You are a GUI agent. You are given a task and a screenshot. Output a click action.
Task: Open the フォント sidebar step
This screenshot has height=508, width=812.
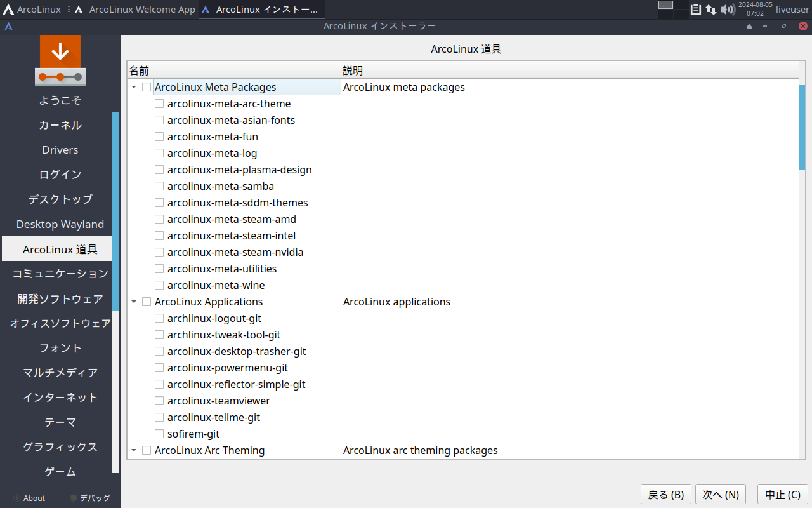click(x=60, y=348)
